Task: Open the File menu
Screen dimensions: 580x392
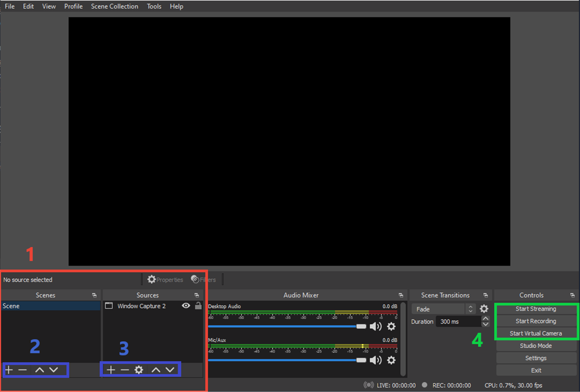Action: [x=10, y=6]
